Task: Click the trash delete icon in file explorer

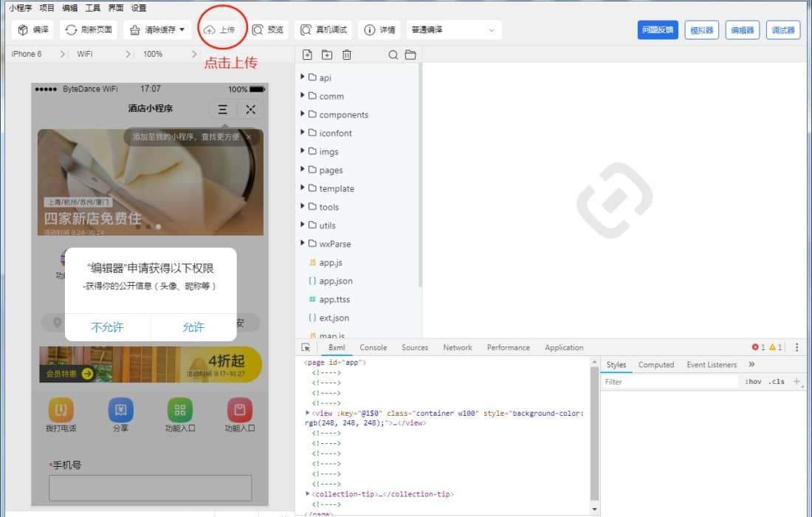Action: 347,55
